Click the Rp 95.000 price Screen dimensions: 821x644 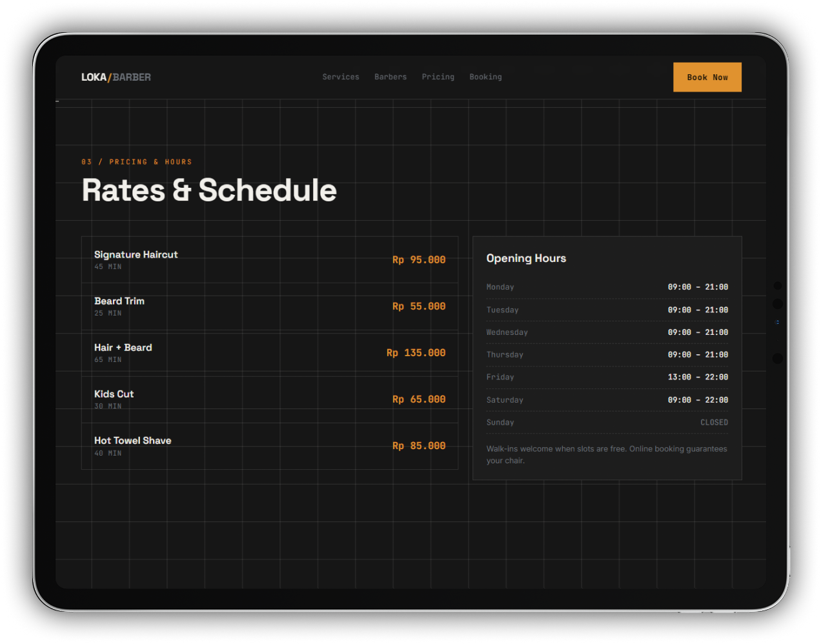pos(419,259)
